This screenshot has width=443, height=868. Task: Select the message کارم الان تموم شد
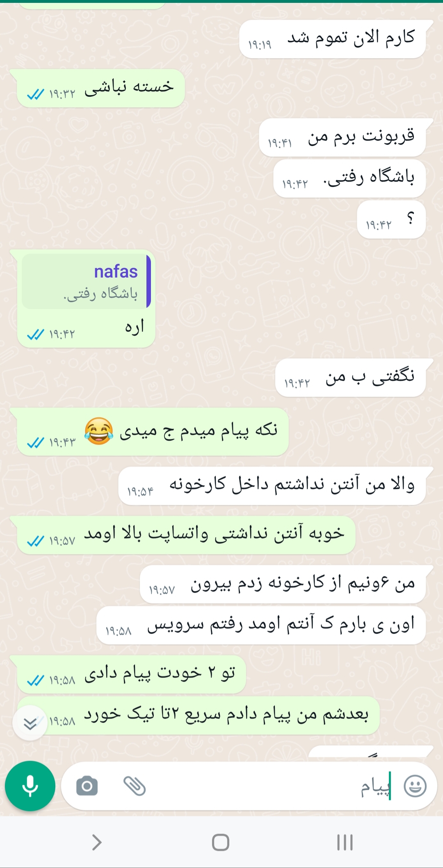[x=333, y=39]
